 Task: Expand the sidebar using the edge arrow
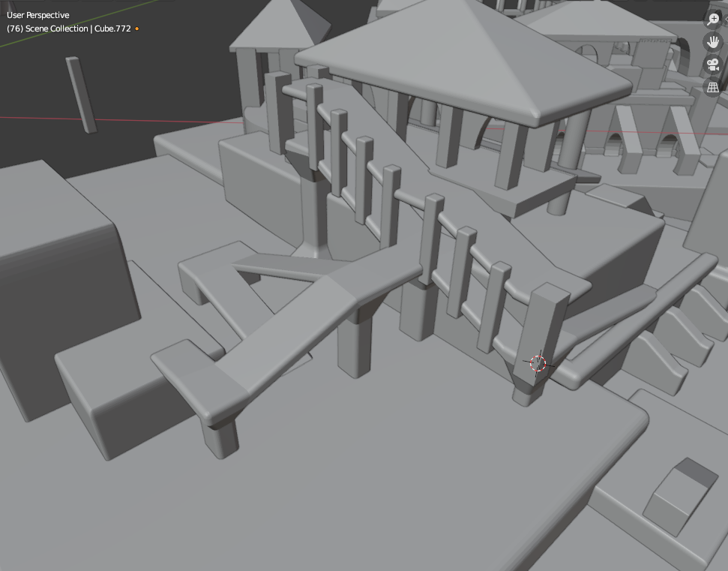point(726,19)
